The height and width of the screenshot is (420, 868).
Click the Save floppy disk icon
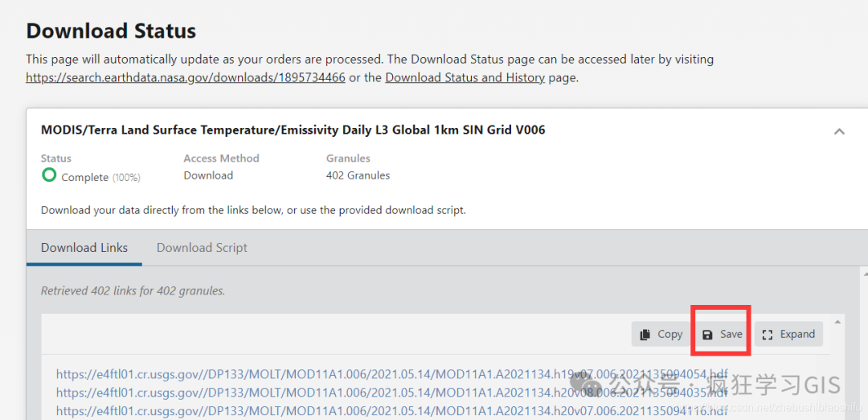[x=707, y=335]
